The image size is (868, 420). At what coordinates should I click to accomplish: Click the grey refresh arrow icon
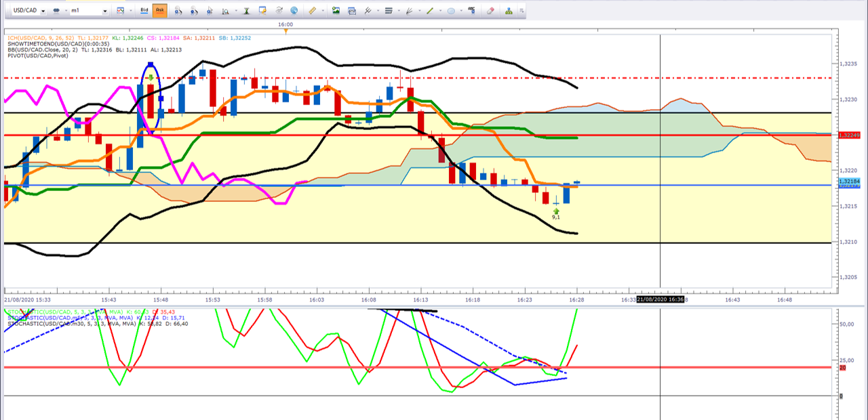coord(279,11)
